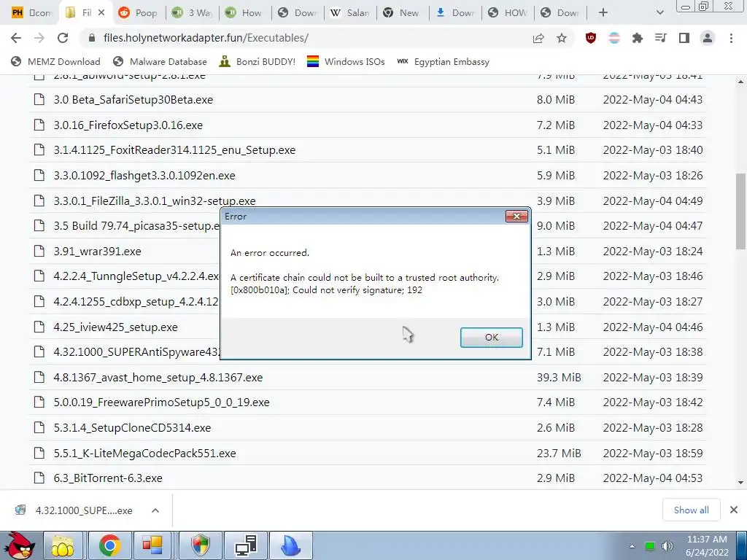
Task: Click the lock icon in the address bar
Action: [92, 38]
